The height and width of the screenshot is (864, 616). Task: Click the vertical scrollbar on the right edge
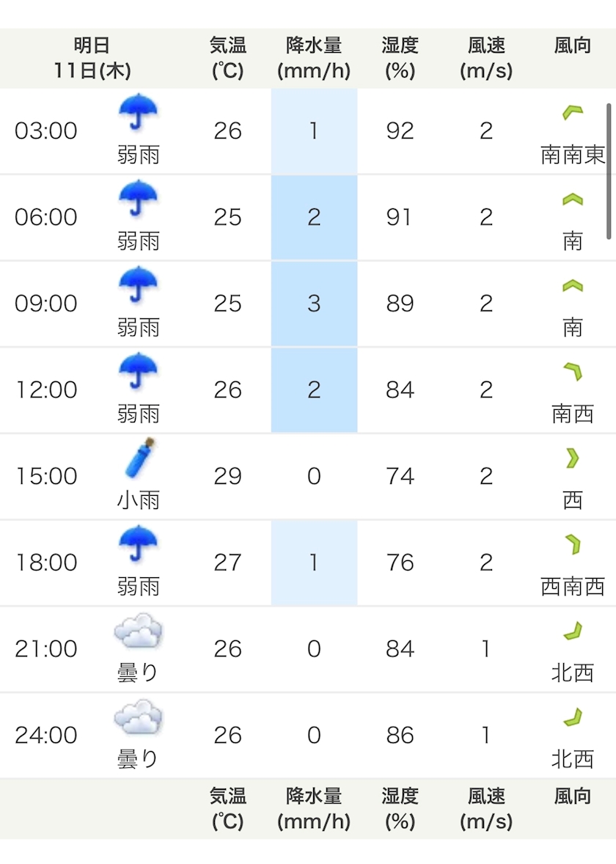pos(609,171)
